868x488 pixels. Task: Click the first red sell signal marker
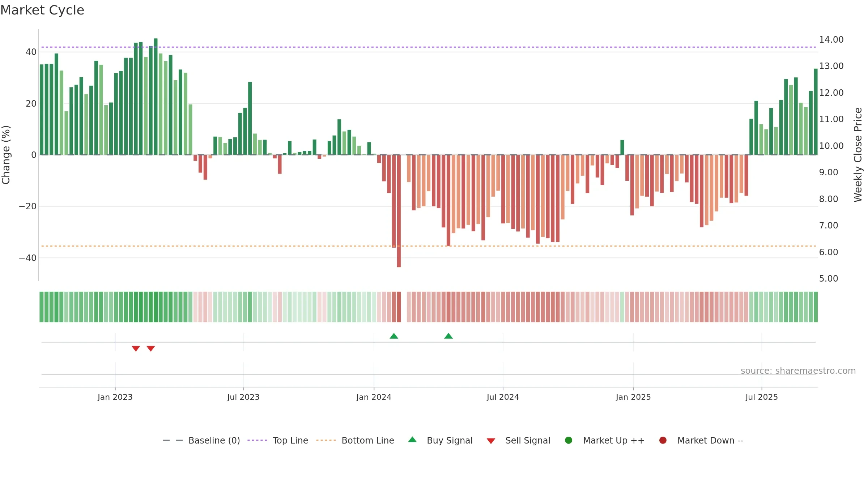136,348
